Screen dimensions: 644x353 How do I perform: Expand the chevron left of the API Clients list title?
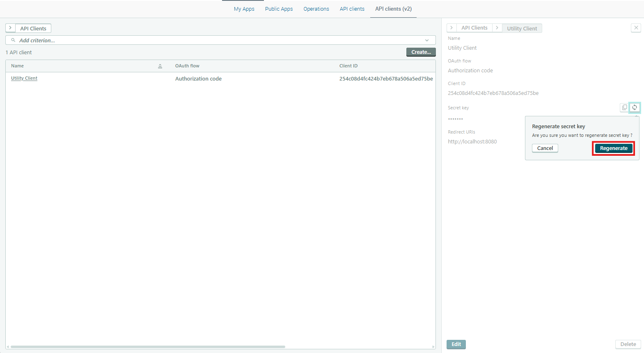pyautogui.click(x=10, y=28)
